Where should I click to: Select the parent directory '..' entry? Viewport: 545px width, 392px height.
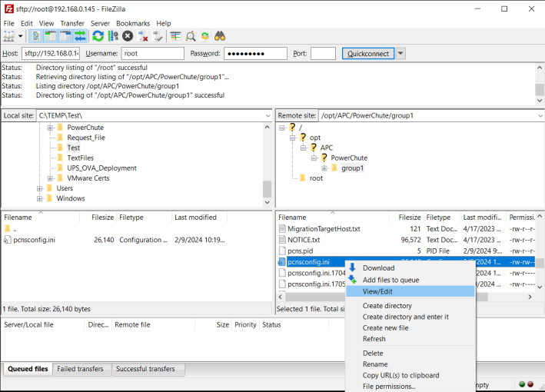click(x=15, y=229)
